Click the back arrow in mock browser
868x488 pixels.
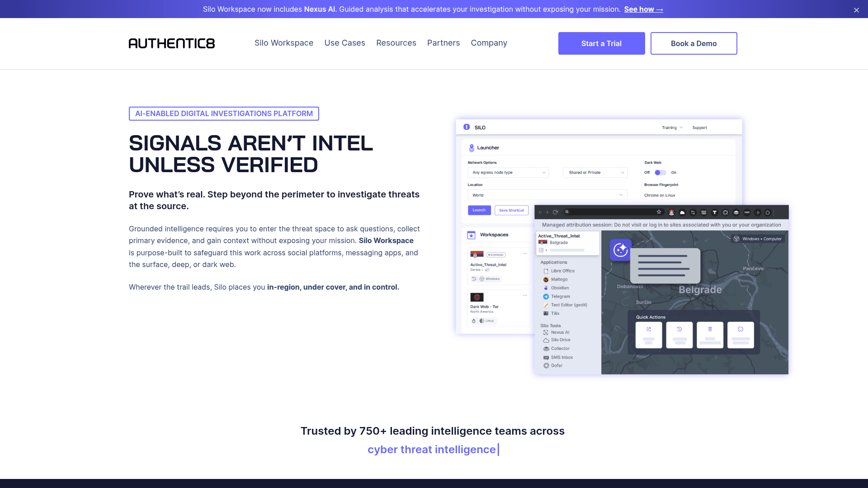[540, 212]
